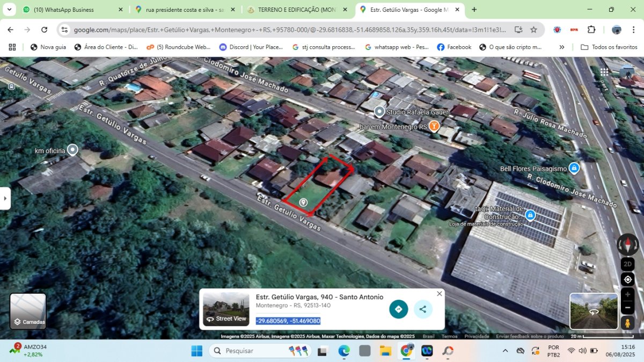
Task: Share the Estr. Getúlio Vargas location
Action: pos(423,309)
